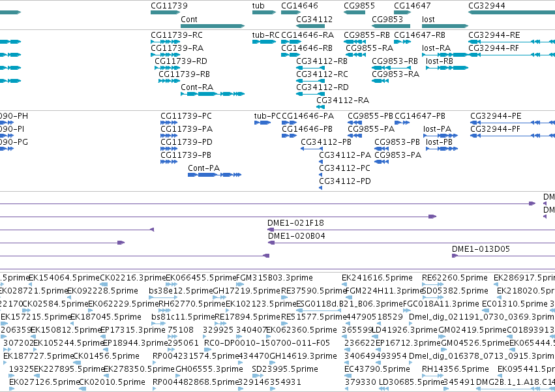The image size is (555, 392).
Task: Click protein CG14647-PB
Action: pos(402,123)
